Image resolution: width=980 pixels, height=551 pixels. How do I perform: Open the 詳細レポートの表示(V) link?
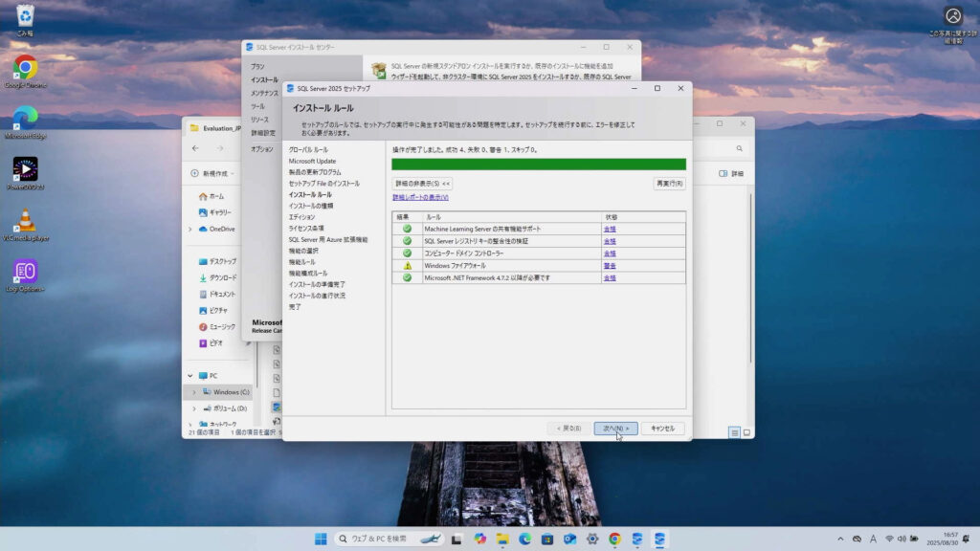click(420, 197)
